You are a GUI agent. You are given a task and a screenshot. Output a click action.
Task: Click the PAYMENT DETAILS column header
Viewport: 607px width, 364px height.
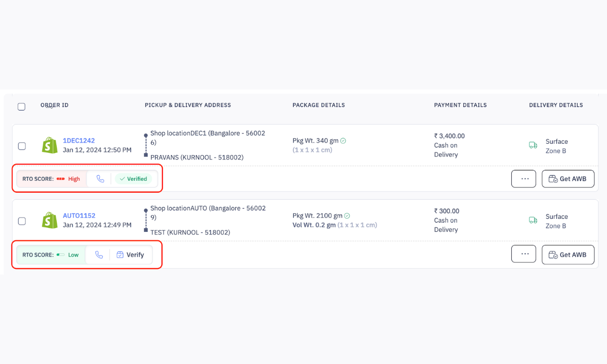[460, 105]
